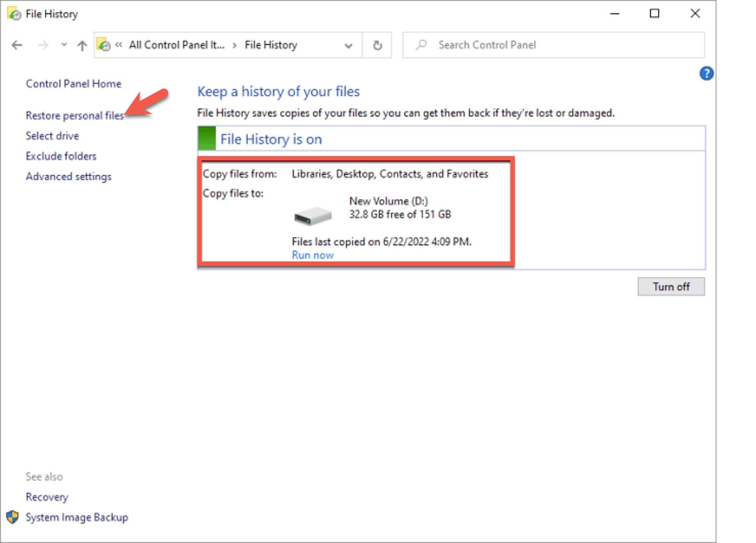Click the New Volume (D:) drive icon
This screenshot has height=543, width=756.
coord(313,215)
